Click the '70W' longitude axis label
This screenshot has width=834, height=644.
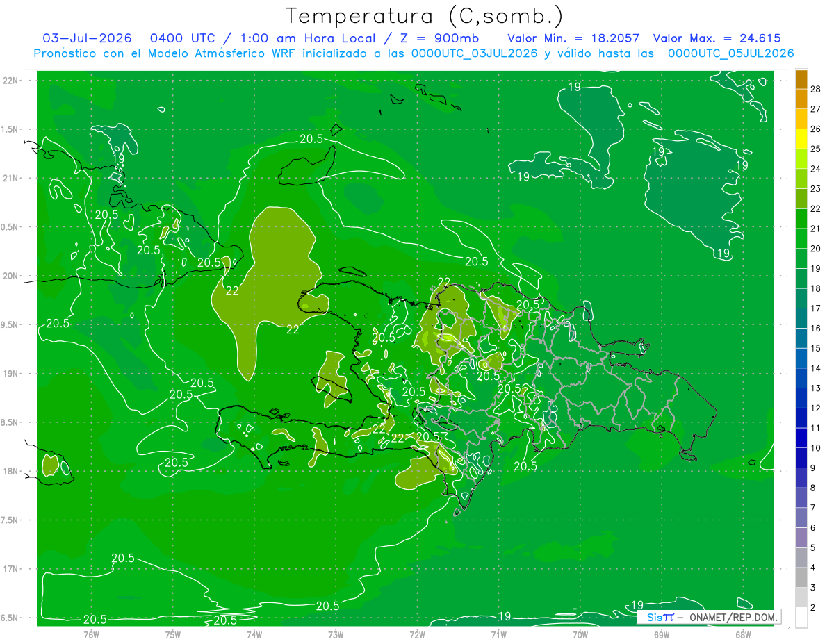tap(580, 634)
